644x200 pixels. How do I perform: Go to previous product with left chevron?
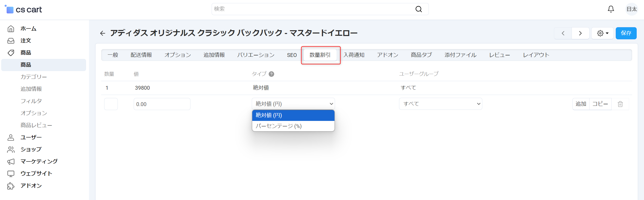[x=563, y=33]
